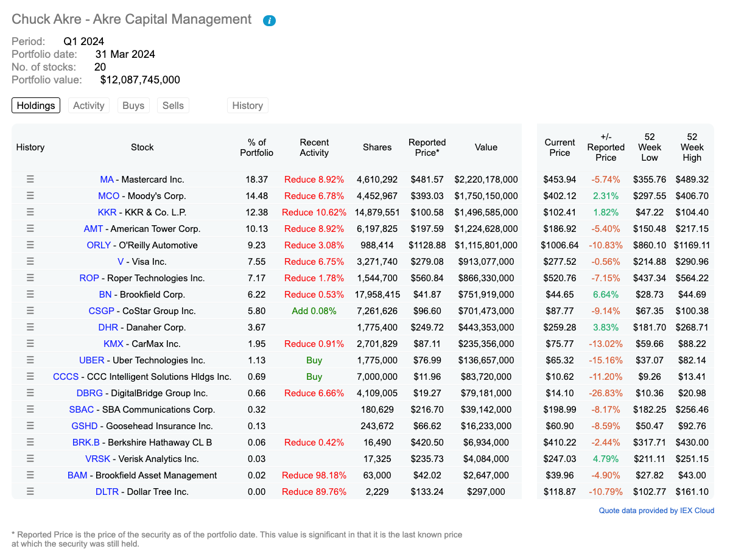Open history icon for Berkshire Hathaway row
This screenshot has height=560, width=744.
(30, 443)
